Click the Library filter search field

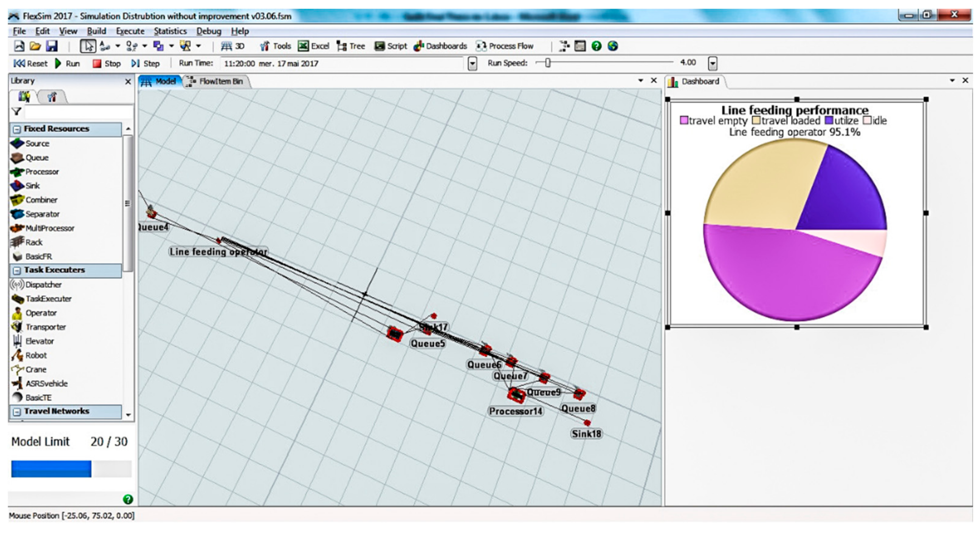point(78,112)
